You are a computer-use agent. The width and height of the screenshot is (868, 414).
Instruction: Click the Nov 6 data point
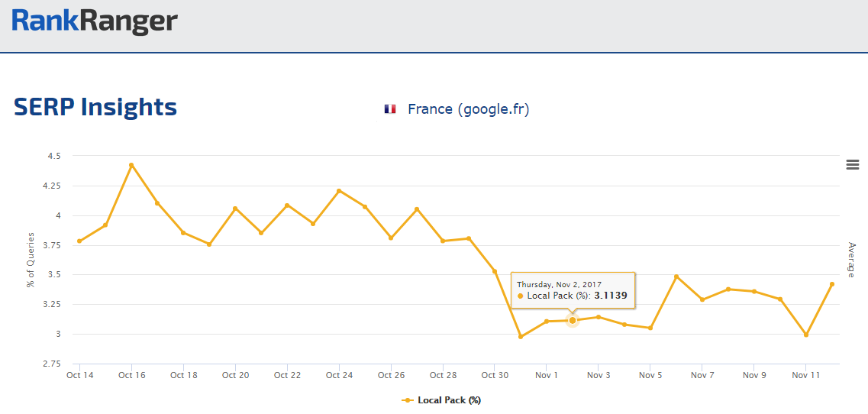tap(676, 277)
